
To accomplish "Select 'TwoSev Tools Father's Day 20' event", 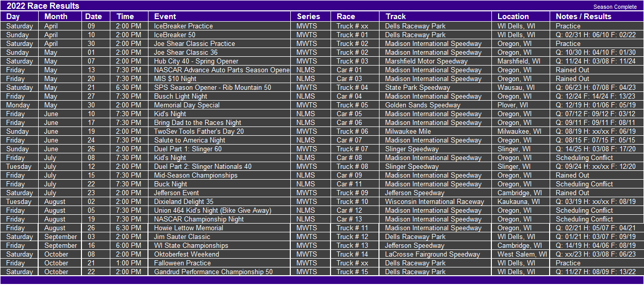I will click(x=199, y=131).
